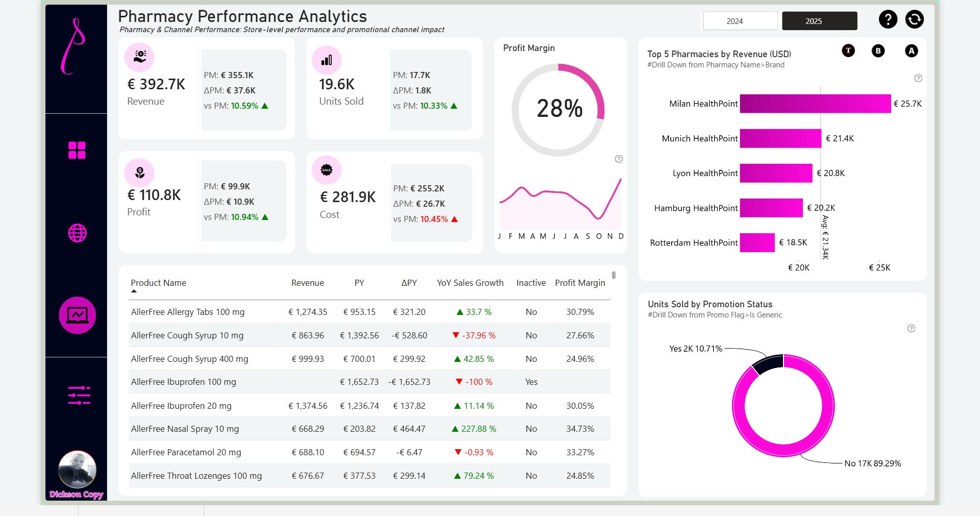Click the Inactive column header

531,283
